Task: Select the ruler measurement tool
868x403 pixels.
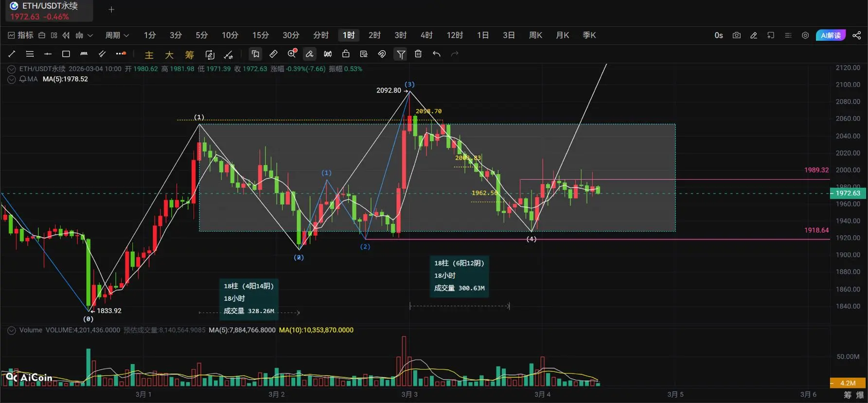Action: [274, 54]
